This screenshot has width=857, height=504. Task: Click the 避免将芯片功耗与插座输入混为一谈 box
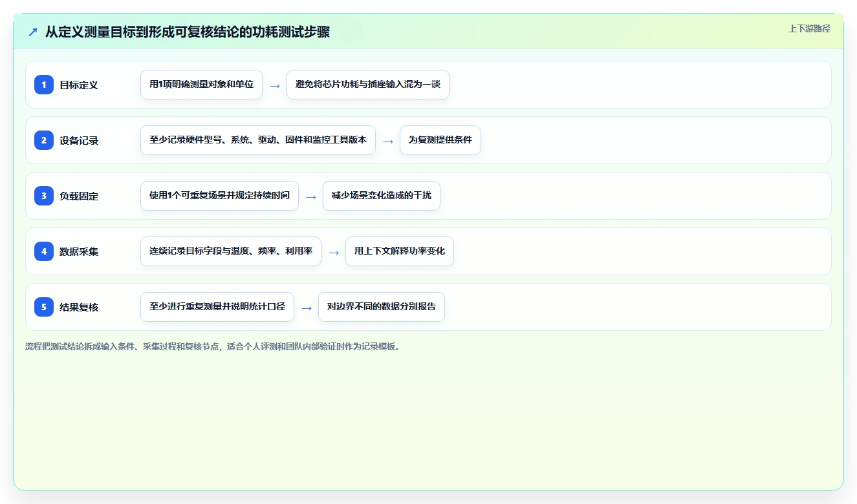coord(368,85)
